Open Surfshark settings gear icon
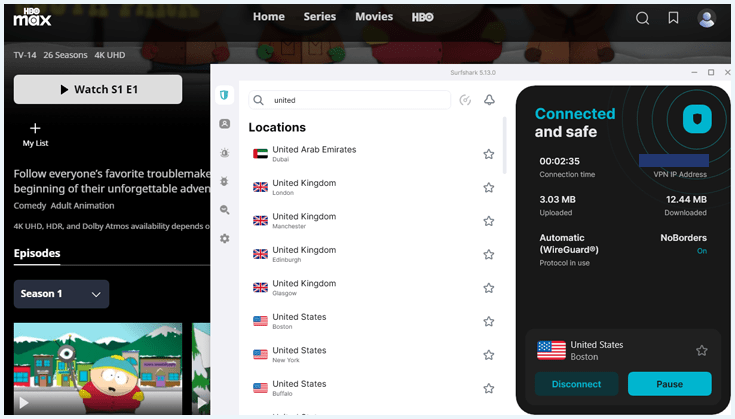735x419 pixels. [225, 239]
